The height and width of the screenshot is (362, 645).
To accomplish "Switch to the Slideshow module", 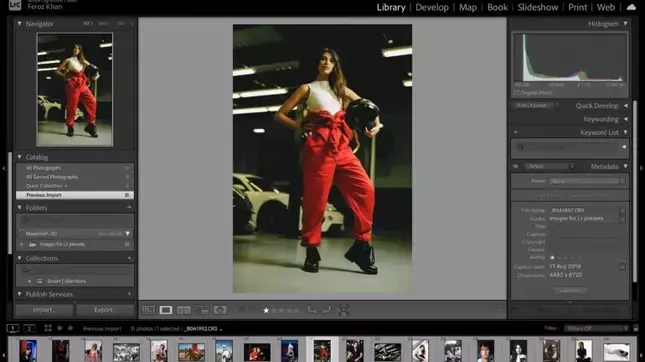I will point(538,7).
